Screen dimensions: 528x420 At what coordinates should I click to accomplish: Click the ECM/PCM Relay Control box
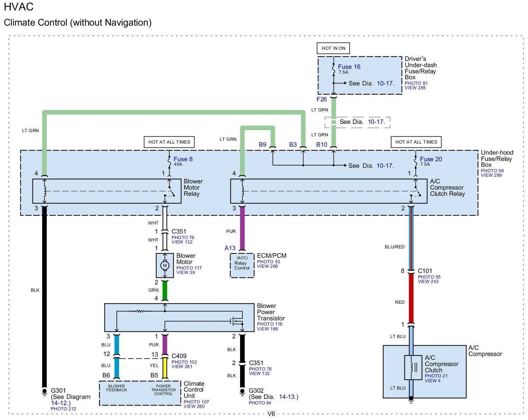click(242, 265)
